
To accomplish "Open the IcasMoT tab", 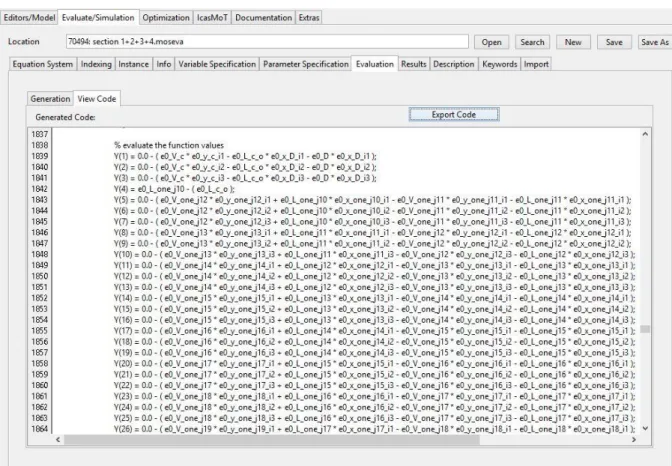I will 212,18.
